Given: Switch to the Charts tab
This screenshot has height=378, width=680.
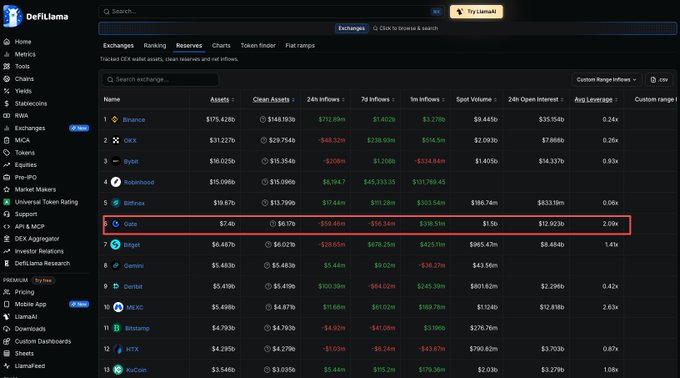Looking at the screenshot, I should coord(221,46).
